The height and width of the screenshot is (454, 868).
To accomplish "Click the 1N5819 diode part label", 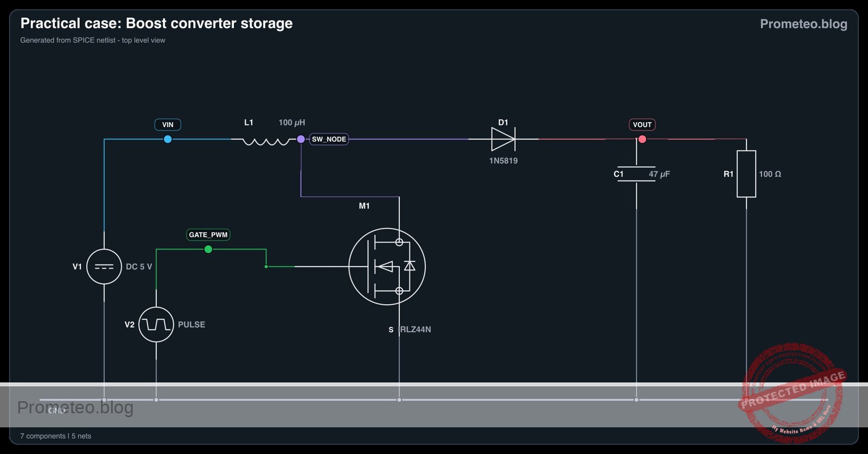I will 503,161.
